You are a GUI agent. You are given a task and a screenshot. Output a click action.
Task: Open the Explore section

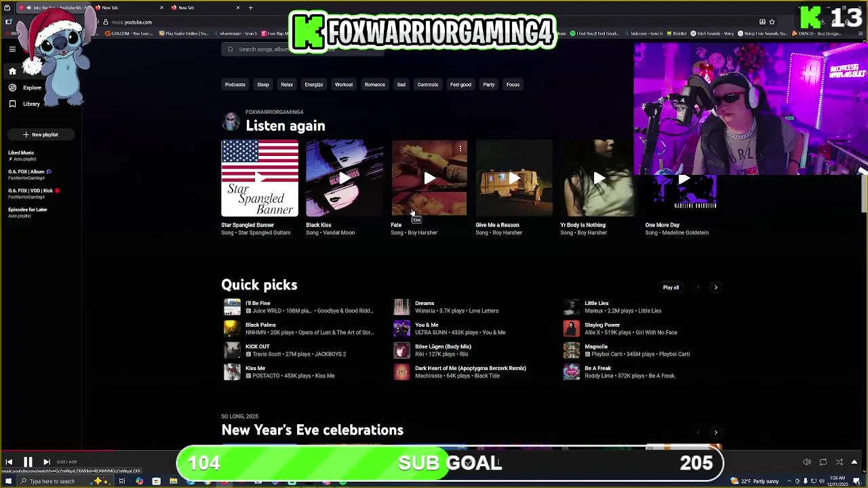(x=24, y=87)
